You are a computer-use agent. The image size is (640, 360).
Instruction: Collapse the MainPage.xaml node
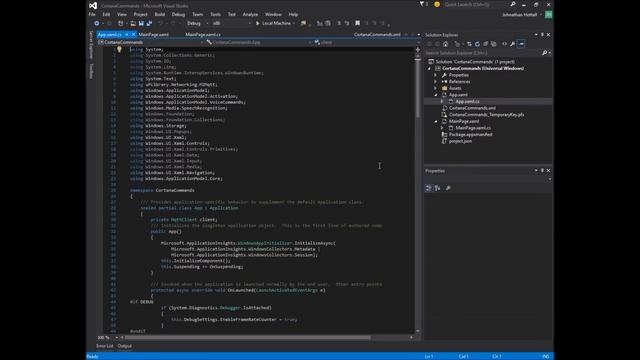[x=436, y=121]
